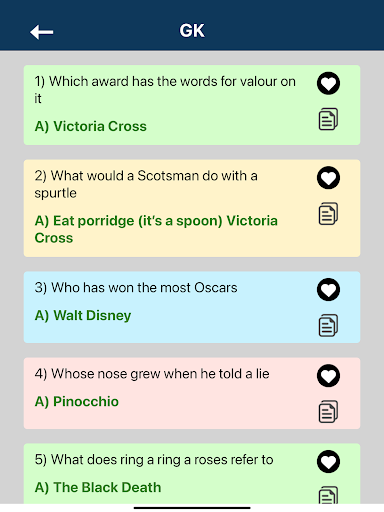Open question 1 about the valour award

click(x=165, y=90)
